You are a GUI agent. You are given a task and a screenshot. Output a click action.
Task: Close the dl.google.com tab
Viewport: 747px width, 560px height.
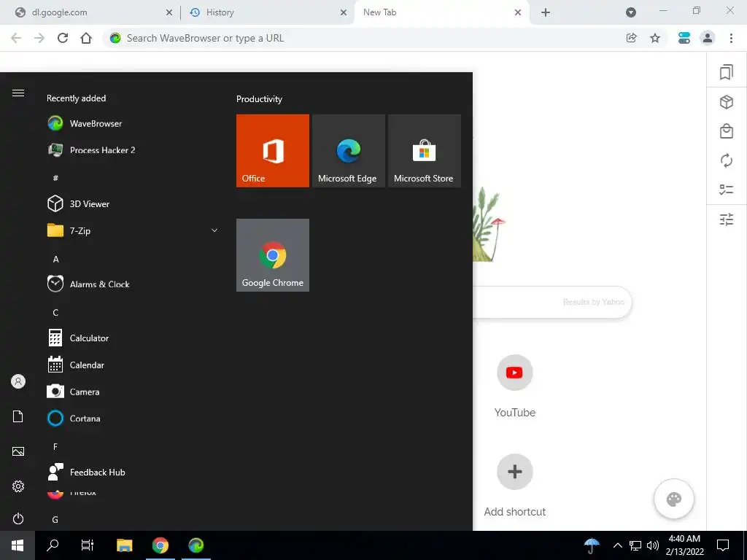tap(169, 13)
